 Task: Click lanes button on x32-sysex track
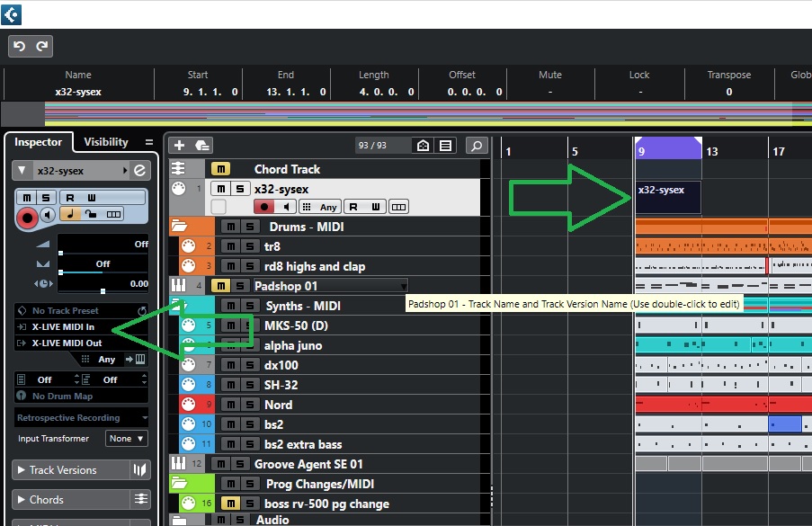click(x=398, y=207)
